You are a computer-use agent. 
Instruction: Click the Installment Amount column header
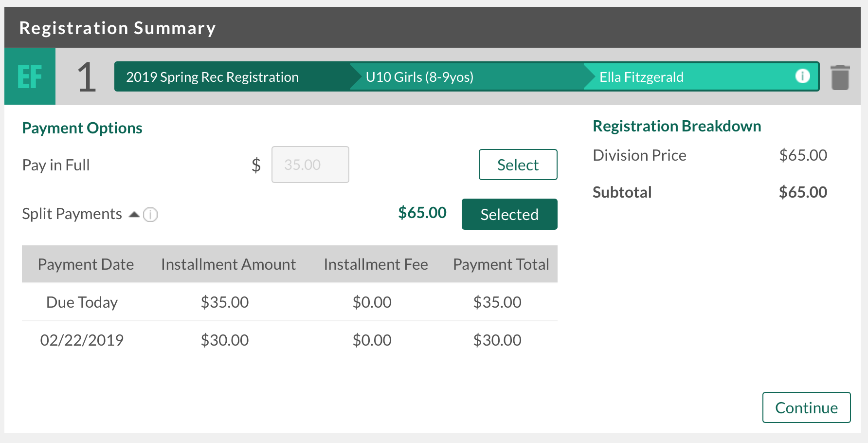coord(228,264)
